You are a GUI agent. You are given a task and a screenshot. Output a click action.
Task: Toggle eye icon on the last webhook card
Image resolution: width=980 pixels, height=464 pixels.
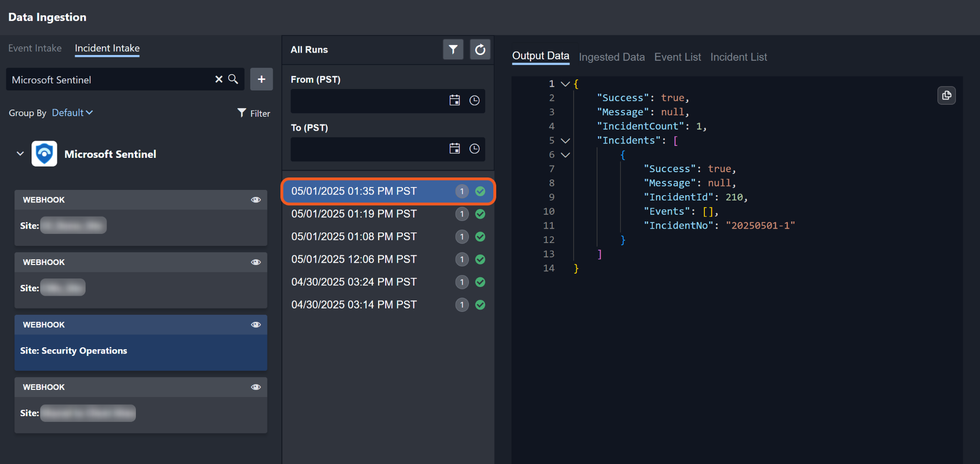(256, 387)
